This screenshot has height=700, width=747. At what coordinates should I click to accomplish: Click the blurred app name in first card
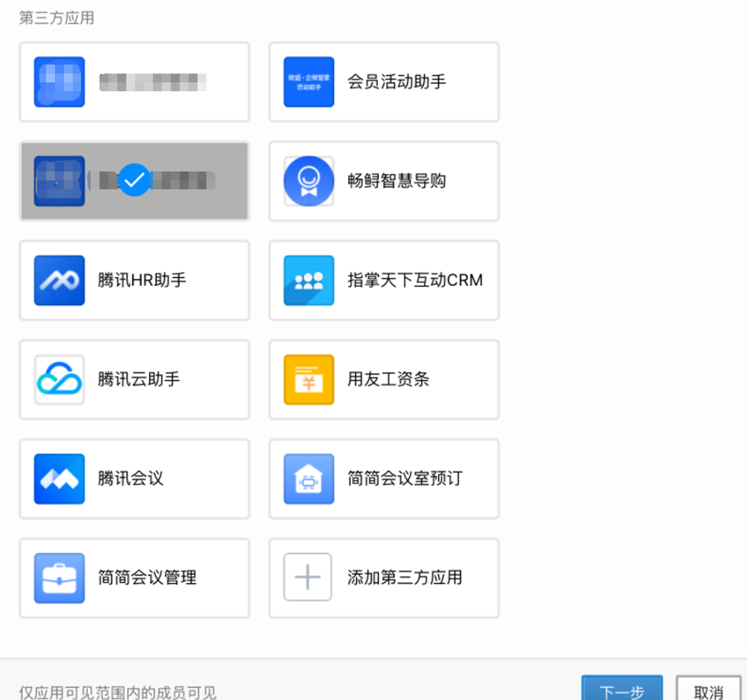coord(152,82)
